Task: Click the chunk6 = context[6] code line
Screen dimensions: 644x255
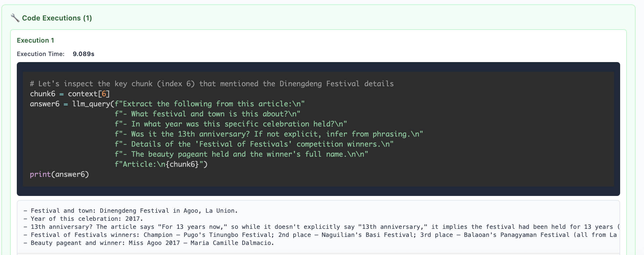Action: point(70,94)
